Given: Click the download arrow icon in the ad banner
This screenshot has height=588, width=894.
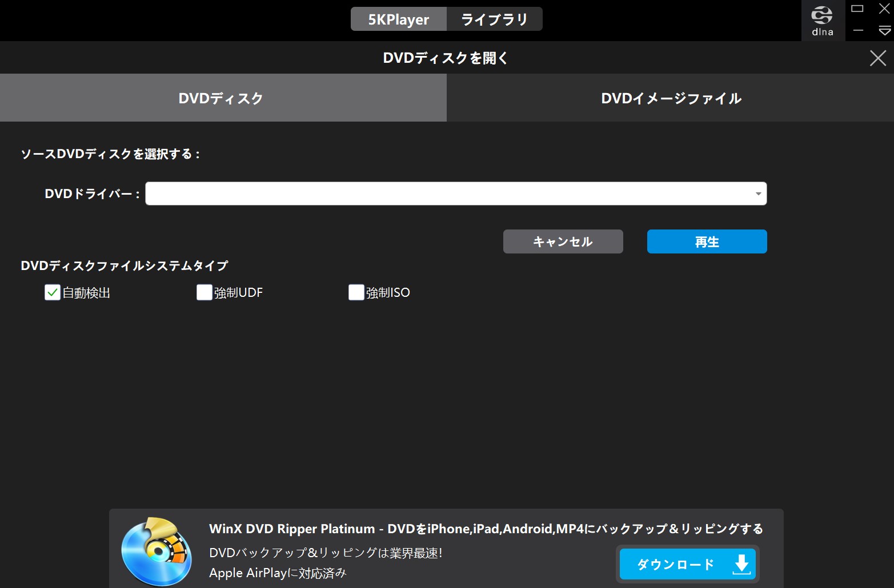Looking at the screenshot, I should pyautogui.click(x=741, y=564).
